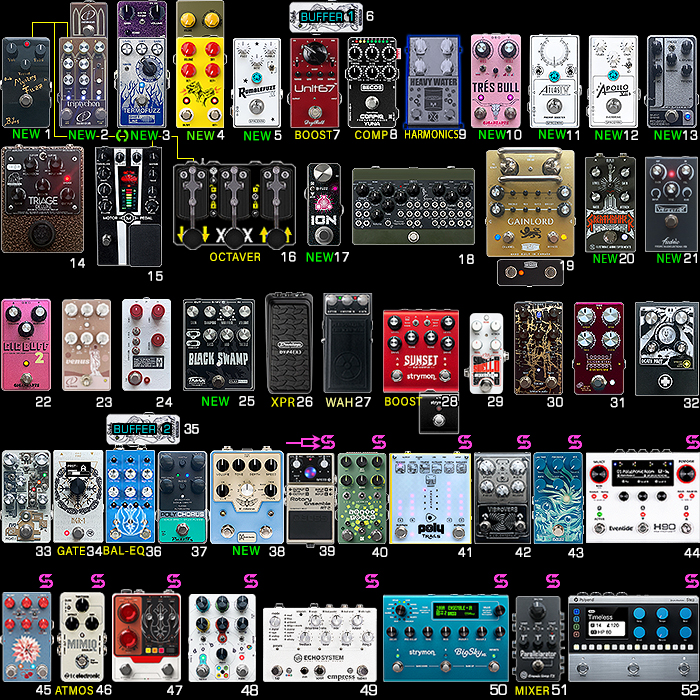This screenshot has width=700, height=700.
Task: Select the BUFFER 1 unit
Action: [x=326, y=17]
